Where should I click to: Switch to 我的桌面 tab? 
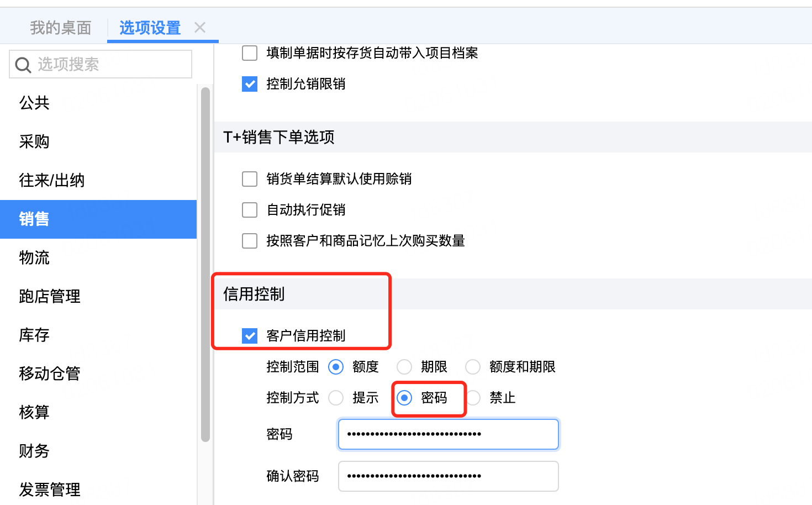(61, 28)
